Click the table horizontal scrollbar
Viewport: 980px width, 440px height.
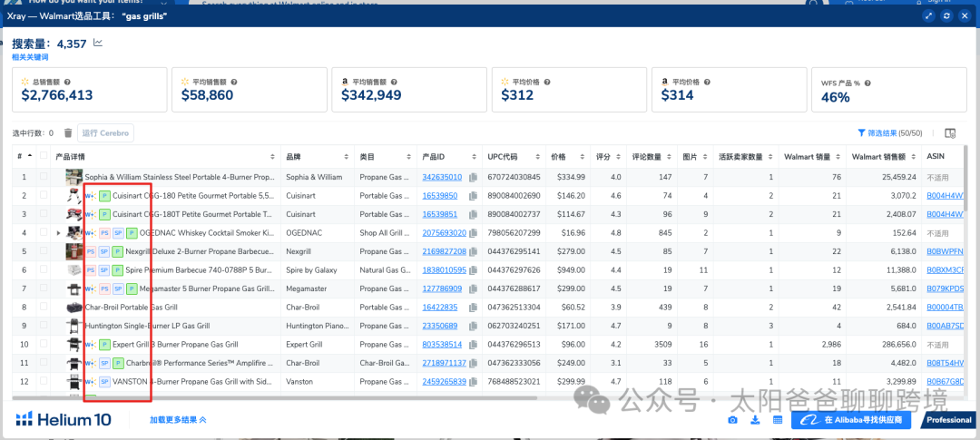(x=274, y=397)
